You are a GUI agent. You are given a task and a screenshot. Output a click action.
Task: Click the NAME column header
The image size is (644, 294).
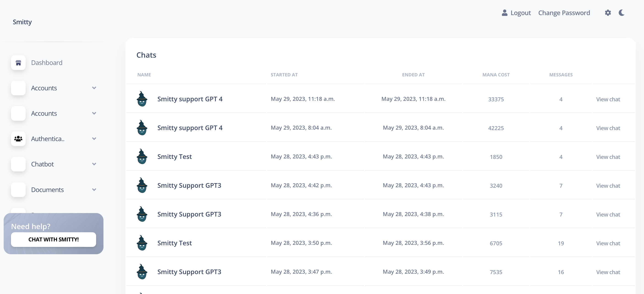click(144, 75)
